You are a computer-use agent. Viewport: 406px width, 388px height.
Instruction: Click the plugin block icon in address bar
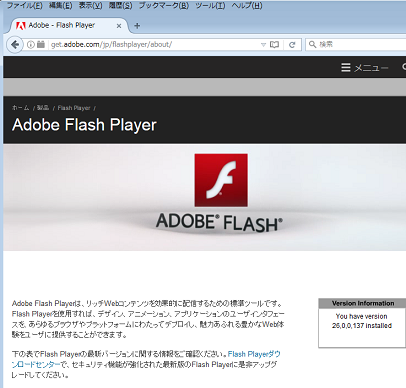click(41, 44)
